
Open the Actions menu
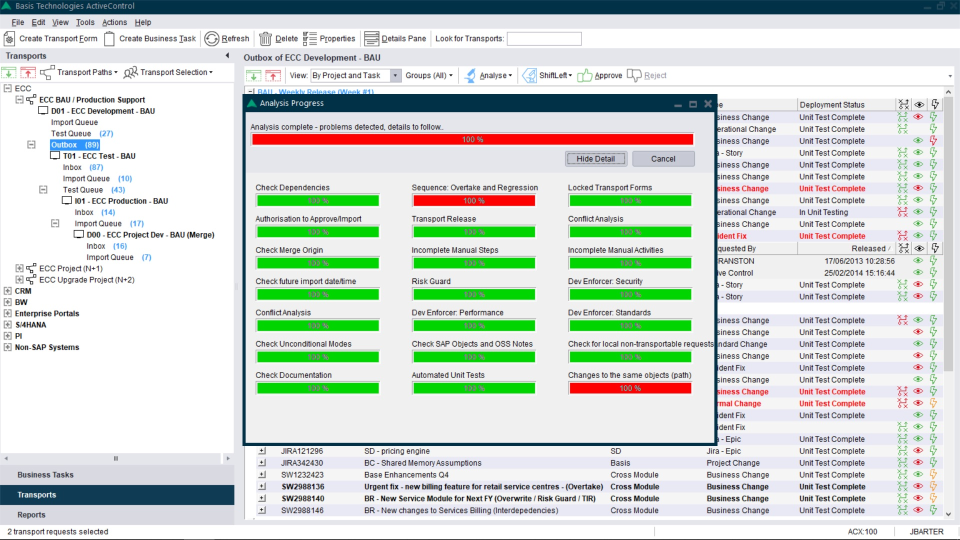(x=114, y=23)
